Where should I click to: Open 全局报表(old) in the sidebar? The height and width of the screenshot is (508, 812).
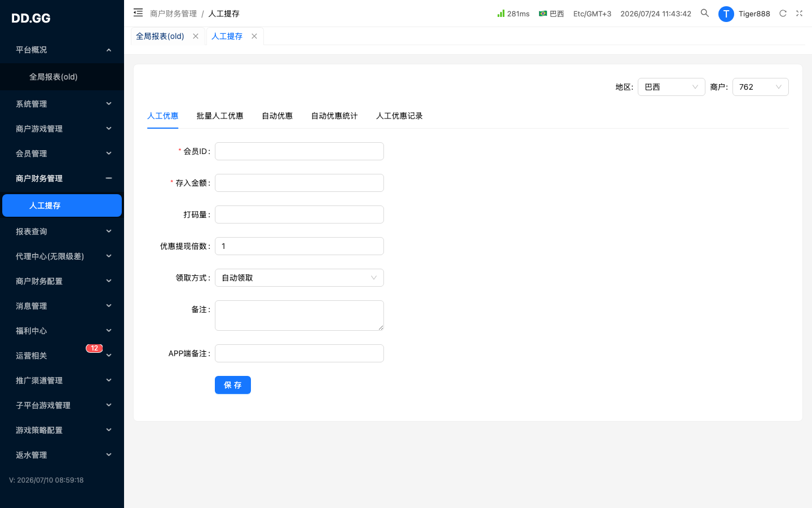click(62, 77)
